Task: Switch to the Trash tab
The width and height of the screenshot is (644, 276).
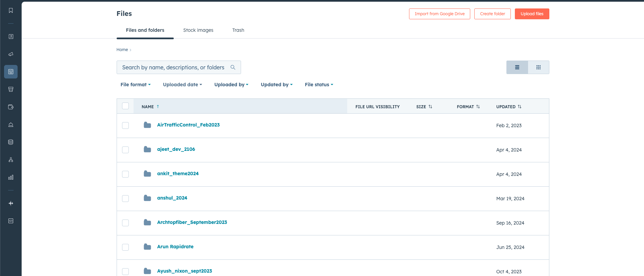Action: [x=238, y=30]
